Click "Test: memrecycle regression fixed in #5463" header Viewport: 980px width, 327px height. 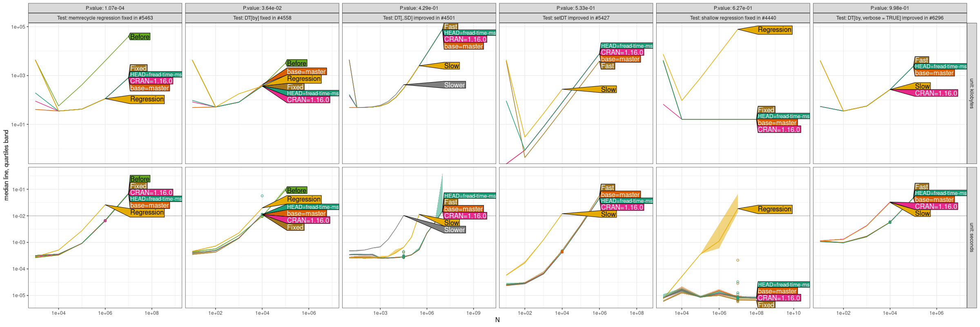click(x=105, y=18)
